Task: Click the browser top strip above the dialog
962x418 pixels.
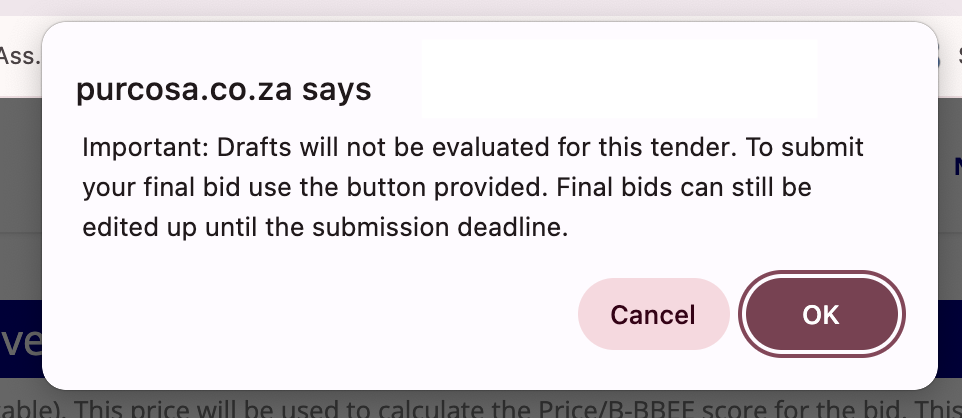Action: tap(480, 8)
